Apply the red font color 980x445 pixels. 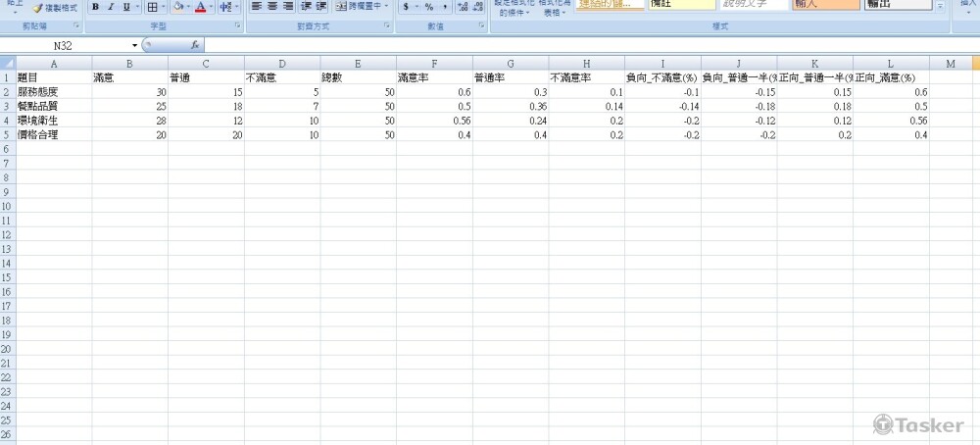point(200,7)
